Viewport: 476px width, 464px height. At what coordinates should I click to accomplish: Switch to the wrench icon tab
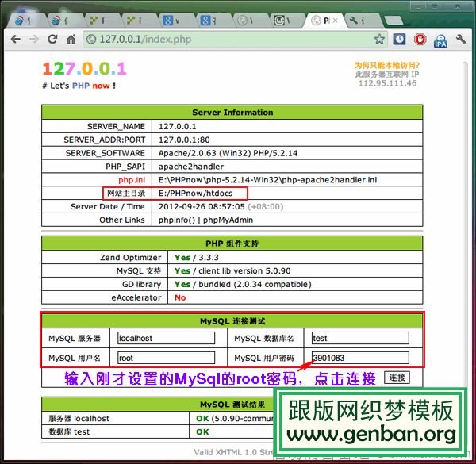click(363, 21)
